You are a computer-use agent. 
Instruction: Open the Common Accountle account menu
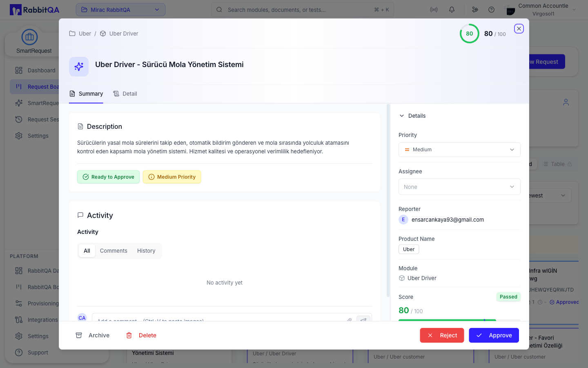[x=541, y=10]
